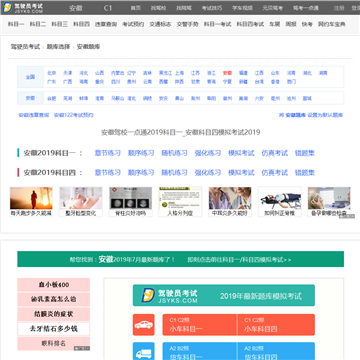Viewport: 360px width, 360px height.
Task: Open the 人格分裂症 ad thumbnail
Action: 180,202
